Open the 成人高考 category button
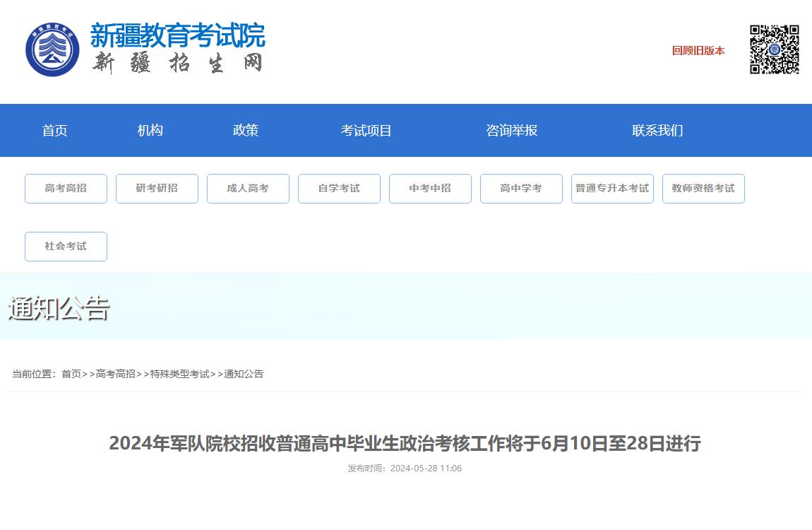 (x=248, y=189)
